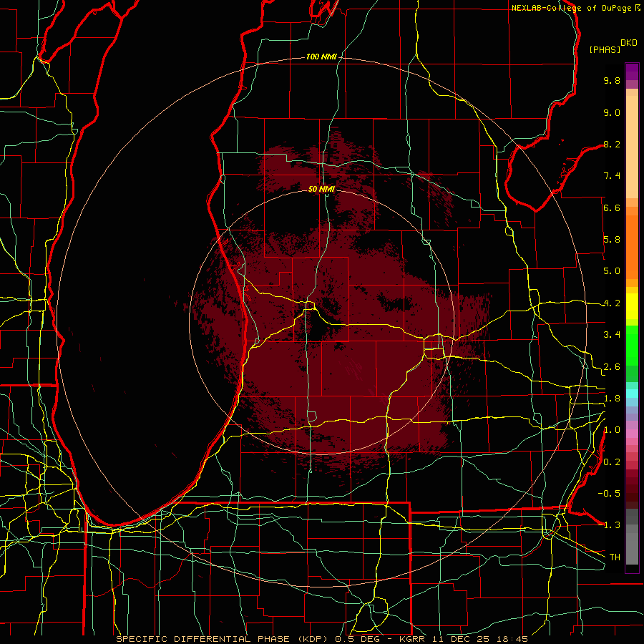Click the [PHAS] units label
This screenshot has width=644, height=644.
605,50
